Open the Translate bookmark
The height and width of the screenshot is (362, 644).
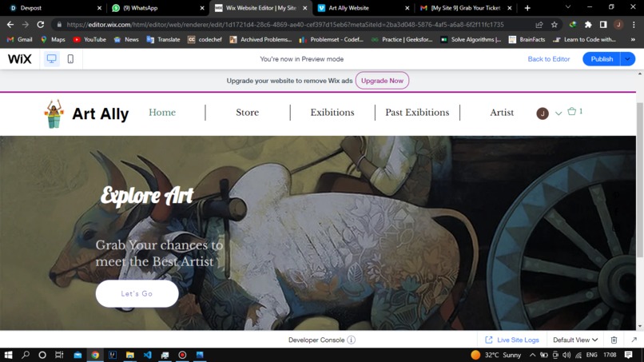[x=163, y=39]
